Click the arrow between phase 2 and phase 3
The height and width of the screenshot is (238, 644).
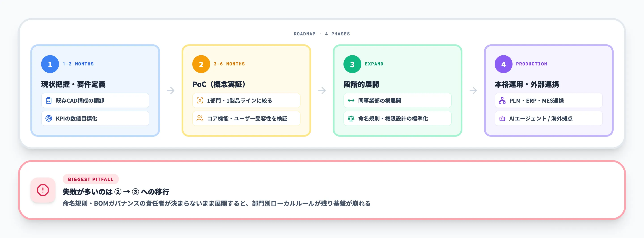pos(322,91)
